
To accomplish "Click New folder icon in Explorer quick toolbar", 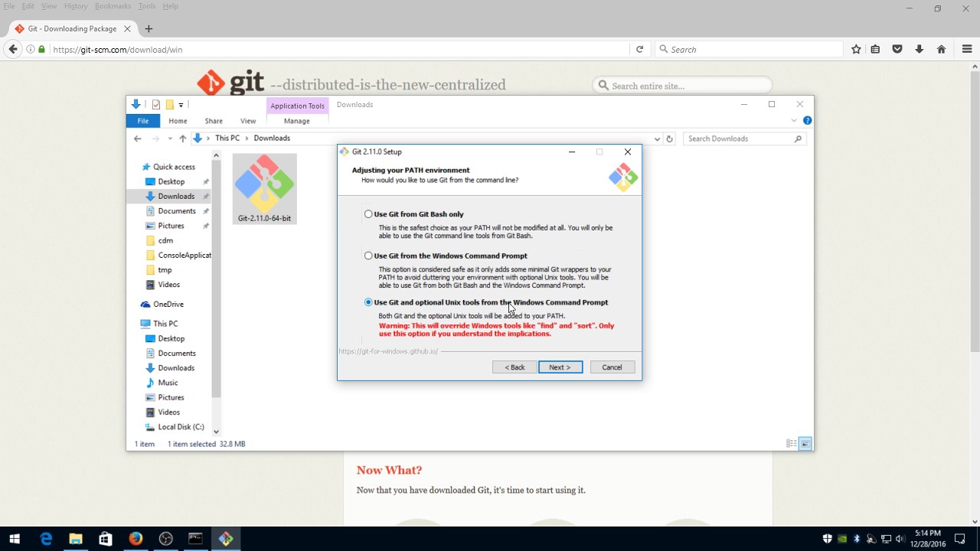I will click(169, 105).
